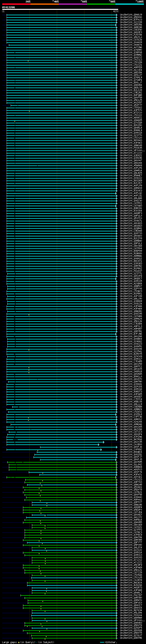Image resolution: width=146 pixels, height=644 pixels.
Task: Click the alignment bar for UniRef100_C0P892
Action: tap(54, 450)
